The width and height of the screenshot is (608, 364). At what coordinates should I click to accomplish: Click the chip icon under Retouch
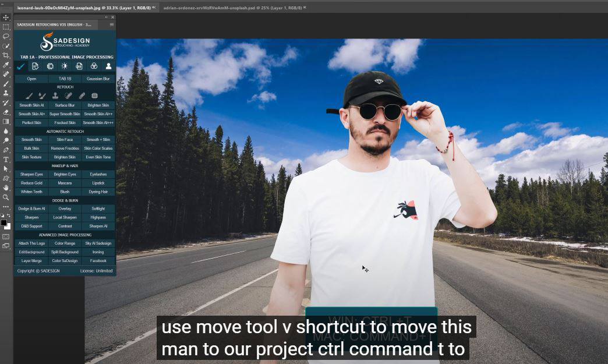[94, 96]
